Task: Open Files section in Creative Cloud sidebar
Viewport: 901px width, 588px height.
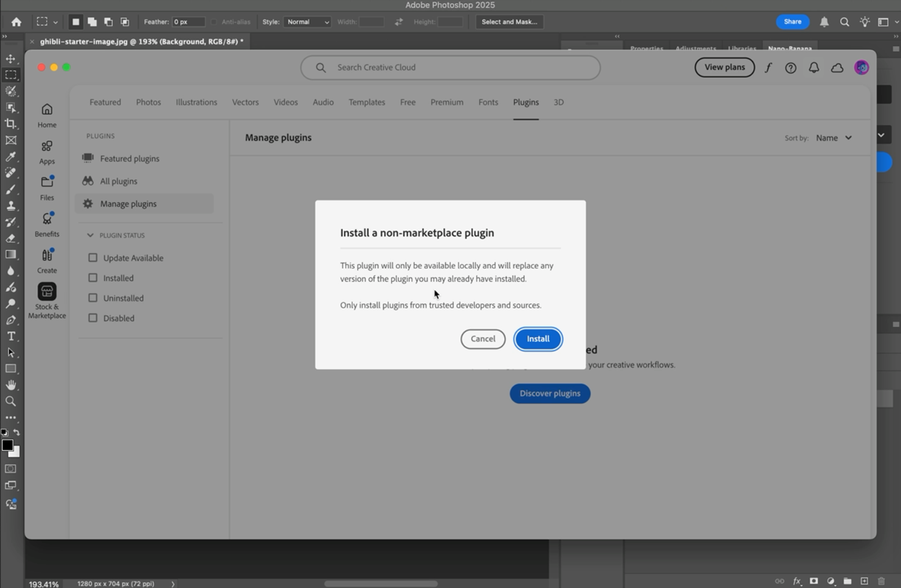Action: coord(47,188)
